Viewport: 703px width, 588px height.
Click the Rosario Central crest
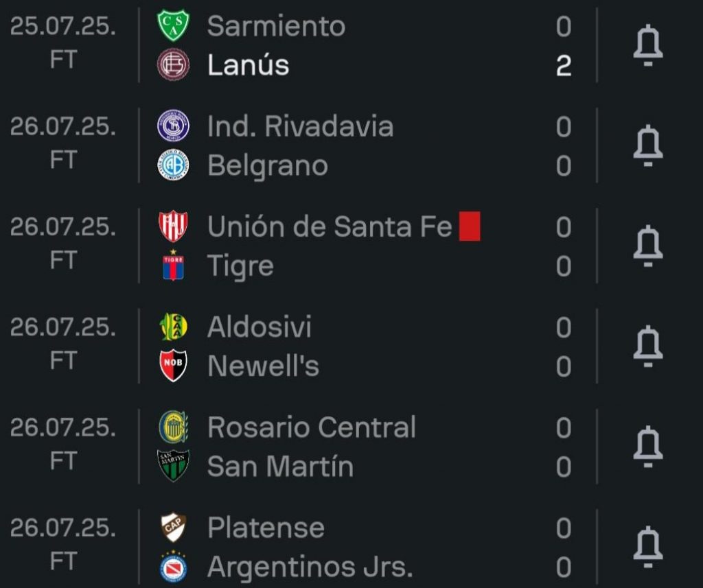[173, 427]
